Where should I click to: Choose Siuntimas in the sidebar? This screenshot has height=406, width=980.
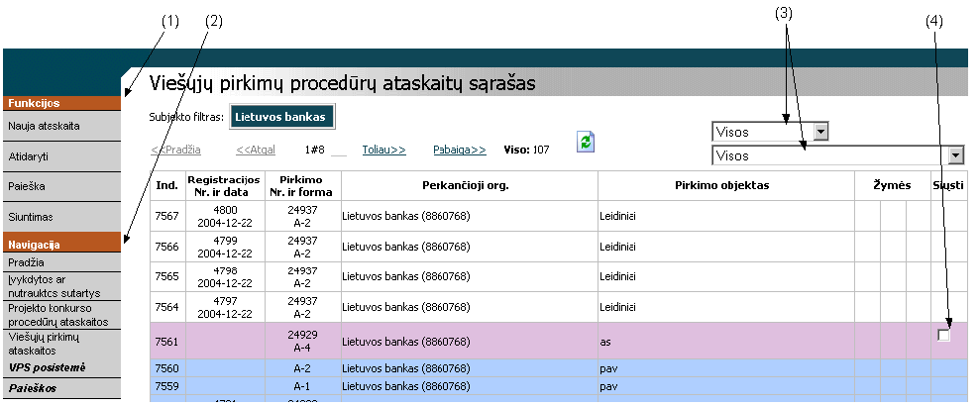(x=61, y=218)
